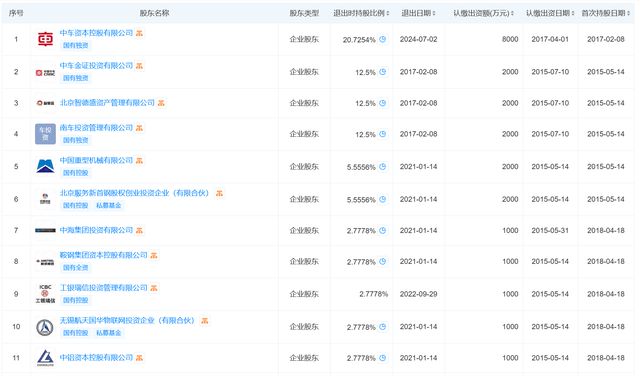Open equity structure icon beside 南车投资管理有限公司
This screenshot has height=376, width=640.
click(140, 128)
